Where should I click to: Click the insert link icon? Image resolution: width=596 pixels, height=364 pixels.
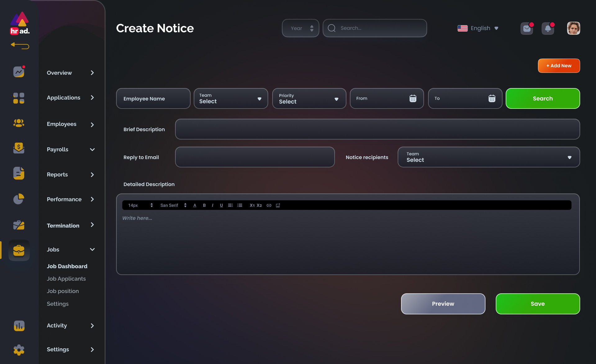pos(269,205)
